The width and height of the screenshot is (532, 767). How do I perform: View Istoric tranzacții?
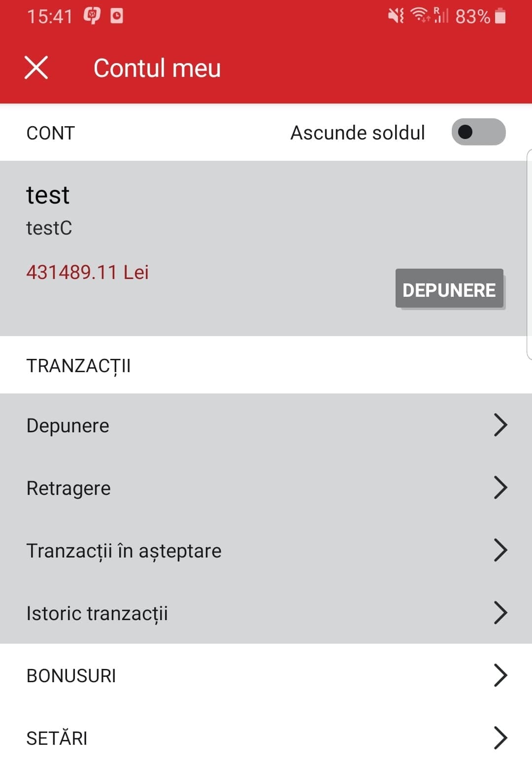(x=97, y=613)
